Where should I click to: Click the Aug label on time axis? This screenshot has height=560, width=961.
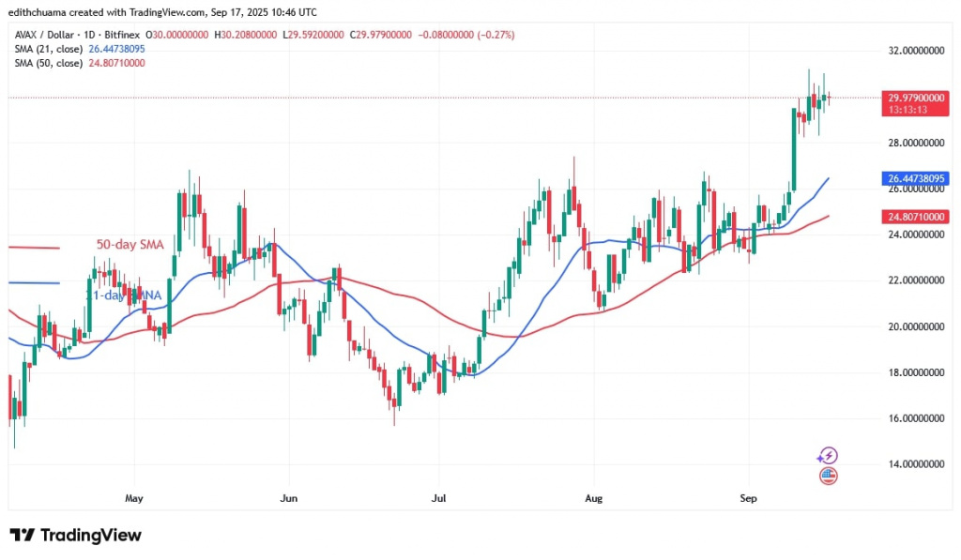click(592, 498)
